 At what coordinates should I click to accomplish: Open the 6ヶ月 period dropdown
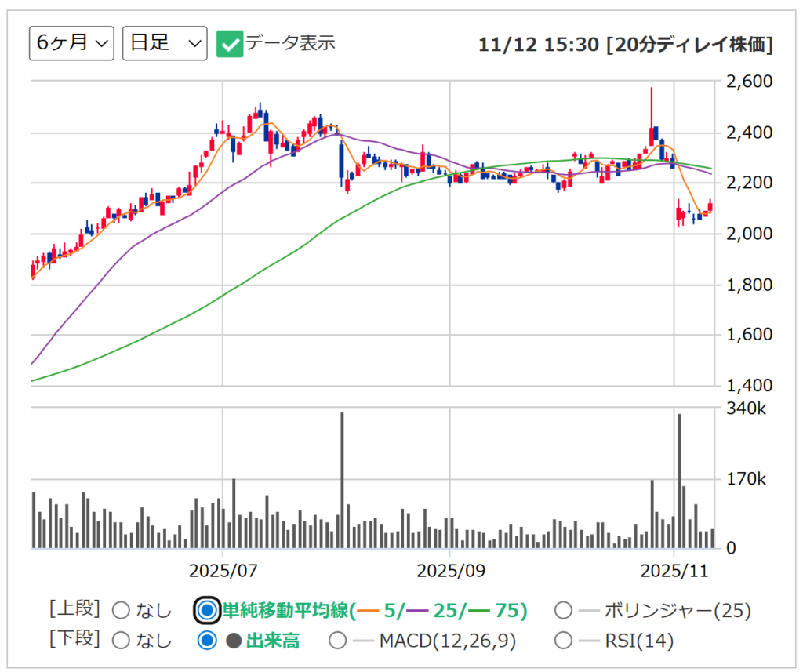pos(71,43)
